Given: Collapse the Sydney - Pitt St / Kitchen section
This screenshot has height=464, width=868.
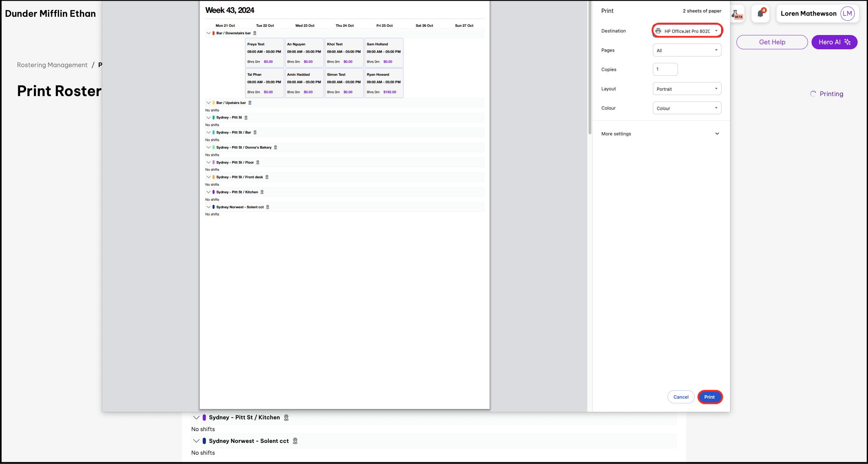Looking at the screenshot, I should (x=196, y=418).
